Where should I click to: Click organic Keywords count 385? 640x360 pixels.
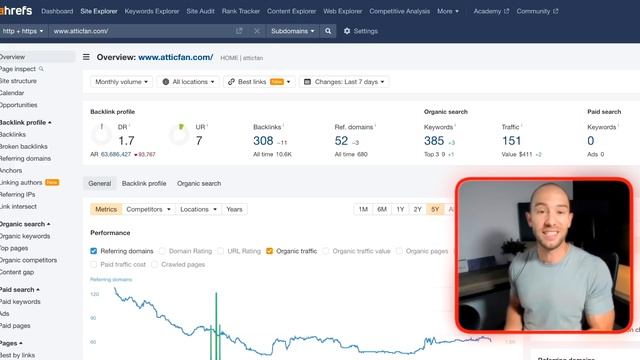(434, 141)
